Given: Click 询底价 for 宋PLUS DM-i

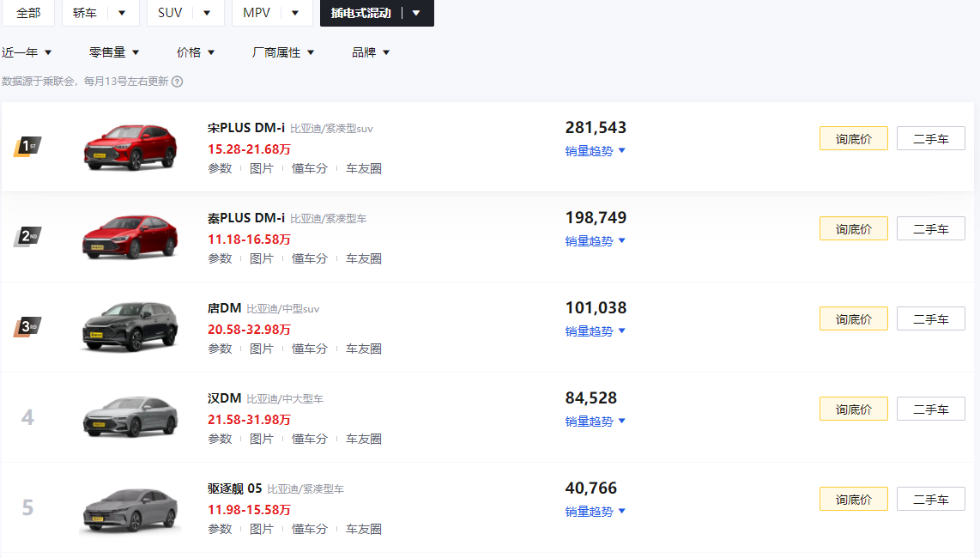Looking at the screenshot, I should point(854,138).
